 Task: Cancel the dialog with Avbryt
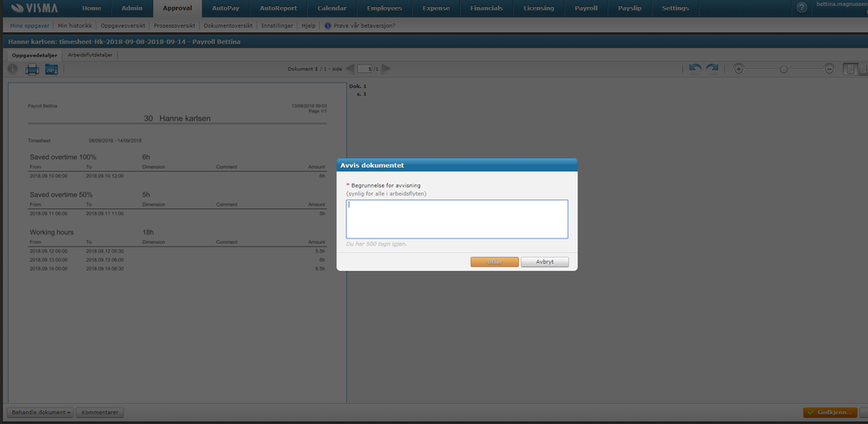pyautogui.click(x=544, y=262)
